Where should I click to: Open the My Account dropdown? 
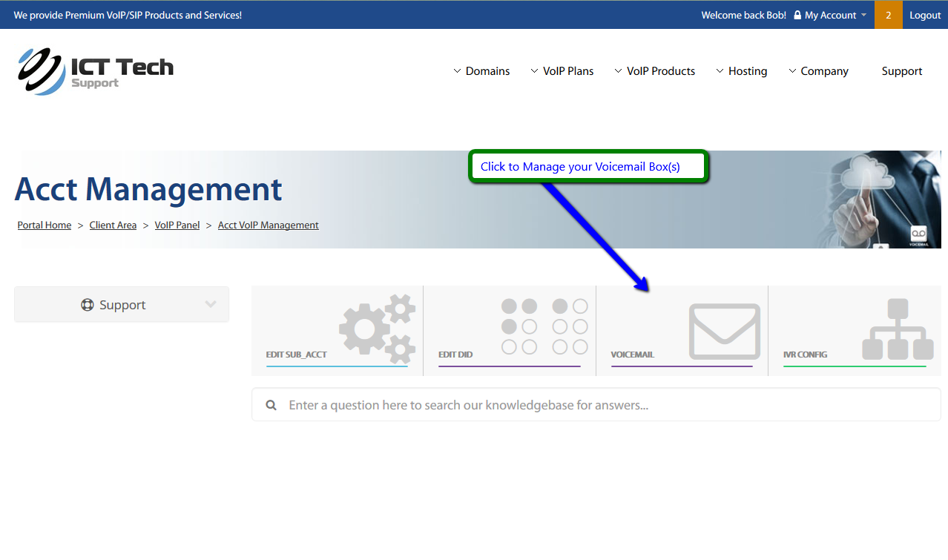coord(830,15)
